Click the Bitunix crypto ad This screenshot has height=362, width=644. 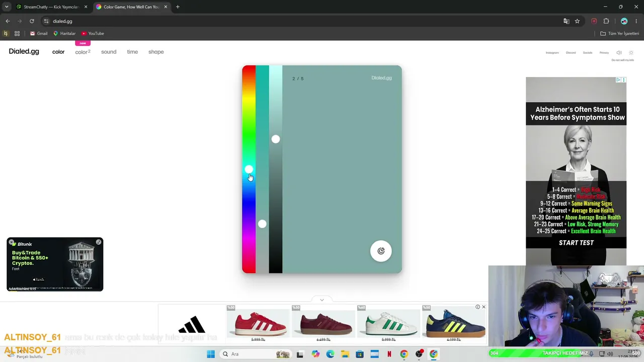coord(55,264)
